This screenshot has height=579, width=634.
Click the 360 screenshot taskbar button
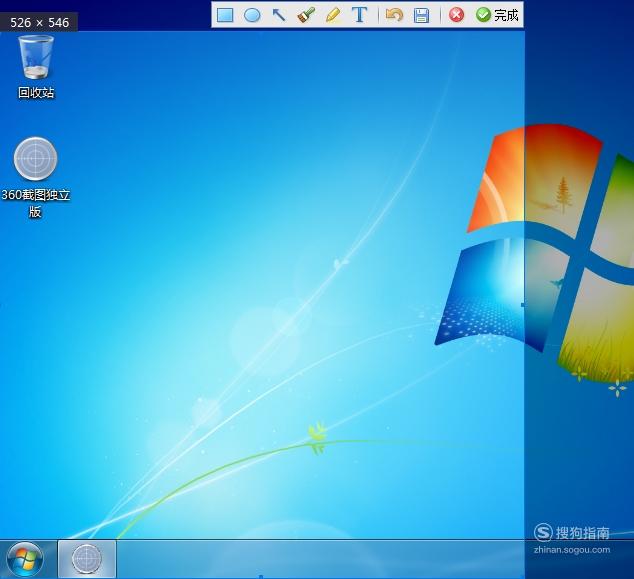tap(87, 559)
